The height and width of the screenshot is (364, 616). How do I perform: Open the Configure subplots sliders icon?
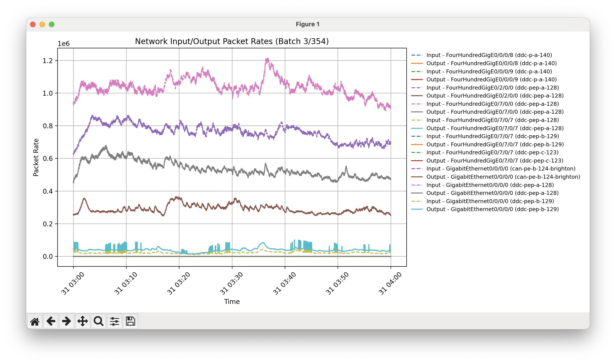point(114,321)
